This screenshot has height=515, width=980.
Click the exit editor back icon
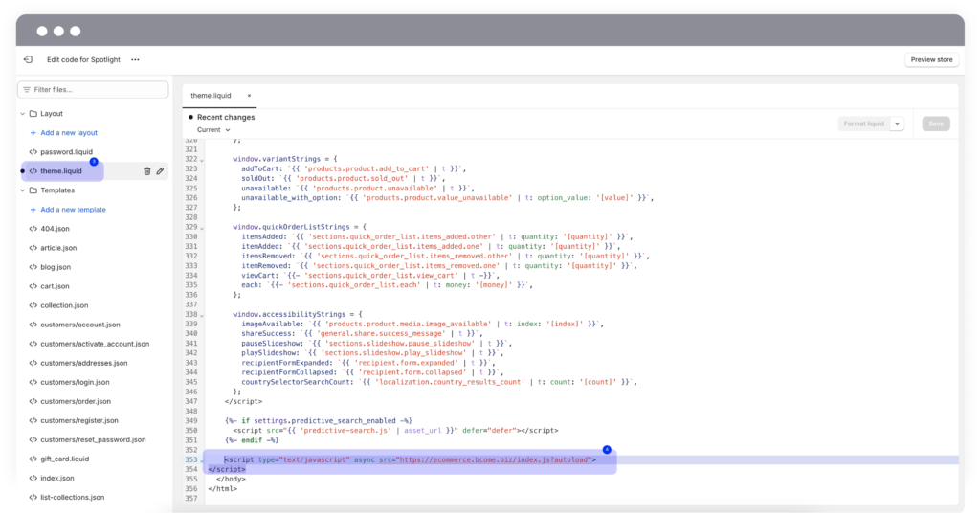click(28, 60)
